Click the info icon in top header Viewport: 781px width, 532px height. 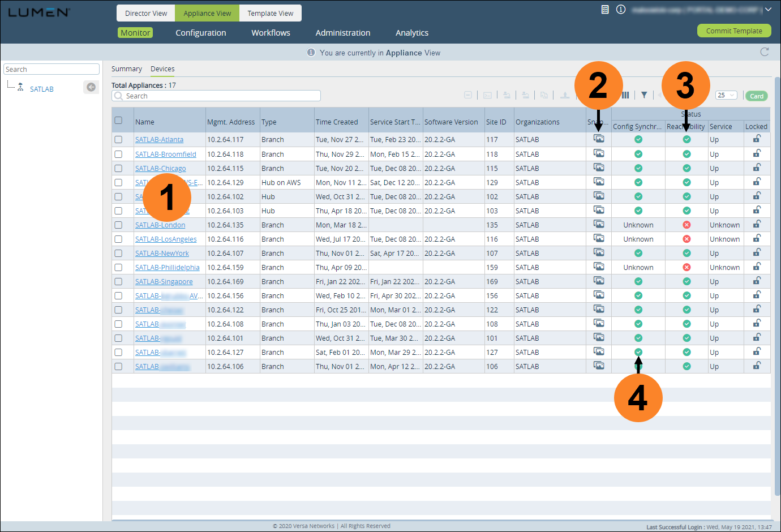621,10
